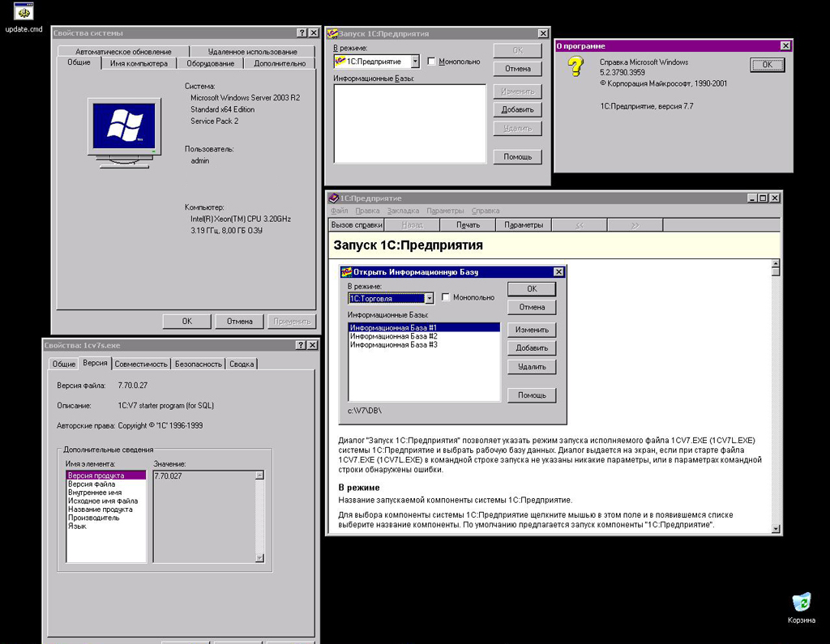
Task: Switch to the Совместимость tab
Action: [141, 364]
